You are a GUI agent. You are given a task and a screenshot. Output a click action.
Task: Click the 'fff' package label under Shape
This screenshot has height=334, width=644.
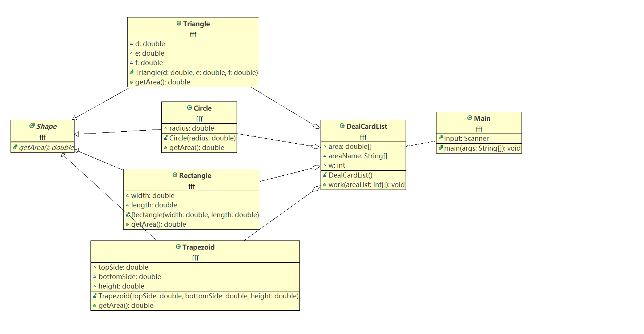click(43, 137)
